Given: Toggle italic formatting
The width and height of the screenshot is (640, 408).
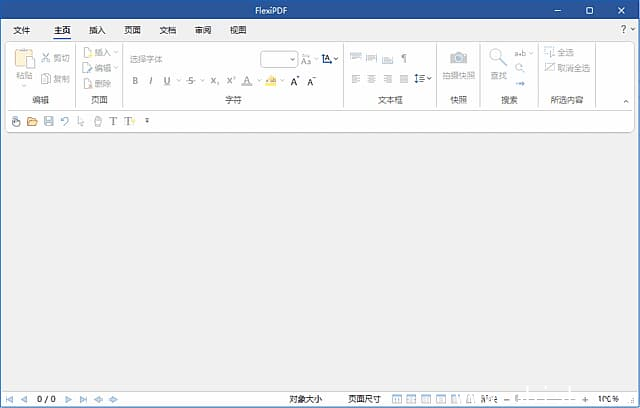Looking at the screenshot, I should click(151, 81).
